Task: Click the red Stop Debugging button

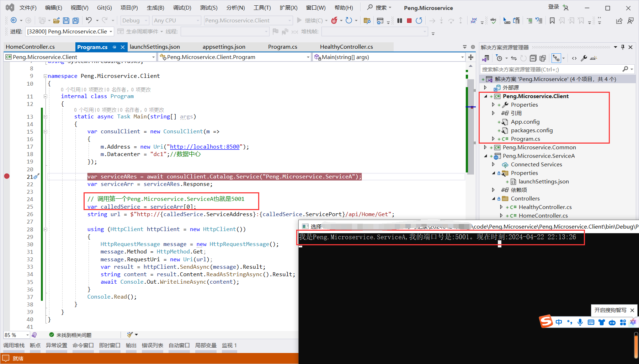Action: pos(409,21)
